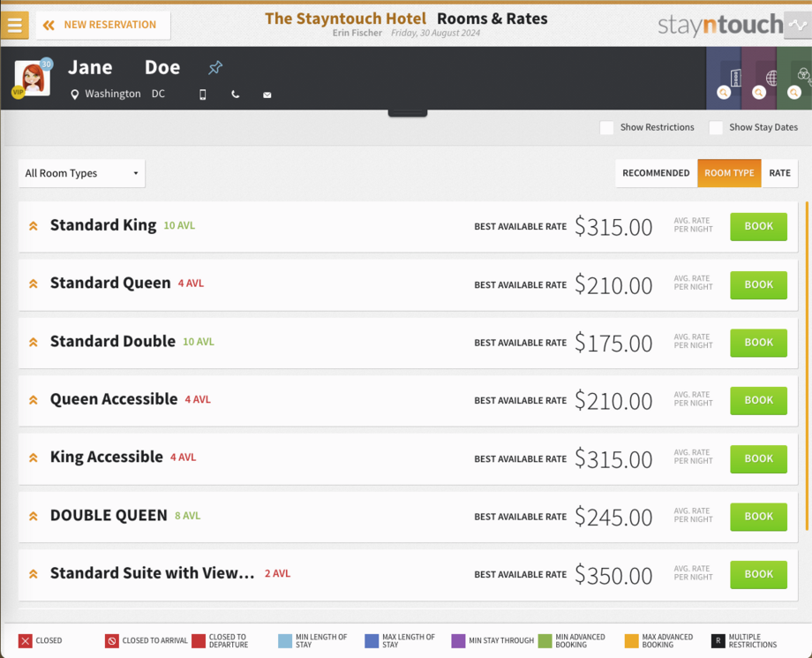
Task: Collapse the guest card with the drawer handle
Action: point(408,113)
